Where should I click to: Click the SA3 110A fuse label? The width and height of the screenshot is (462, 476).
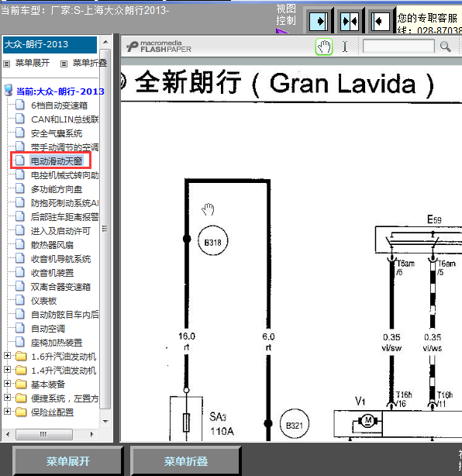[222, 424]
